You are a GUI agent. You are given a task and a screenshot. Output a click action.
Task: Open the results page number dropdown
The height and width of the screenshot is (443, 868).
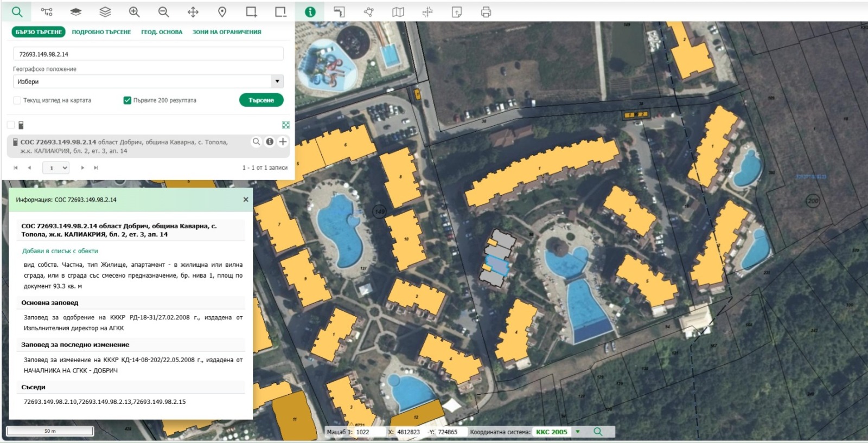point(57,168)
